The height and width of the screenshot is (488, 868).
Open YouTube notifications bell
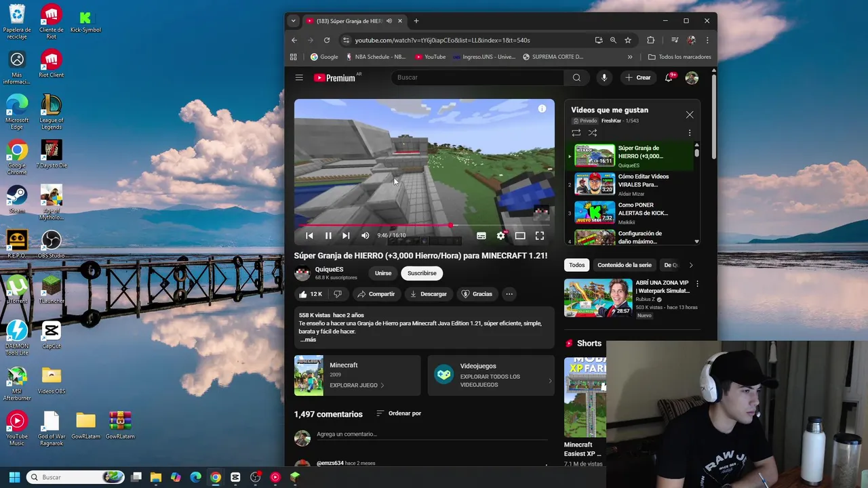(x=669, y=77)
